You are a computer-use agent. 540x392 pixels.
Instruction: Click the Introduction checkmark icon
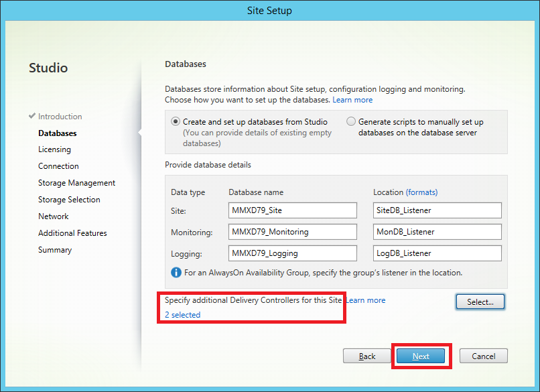pos(32,116)
